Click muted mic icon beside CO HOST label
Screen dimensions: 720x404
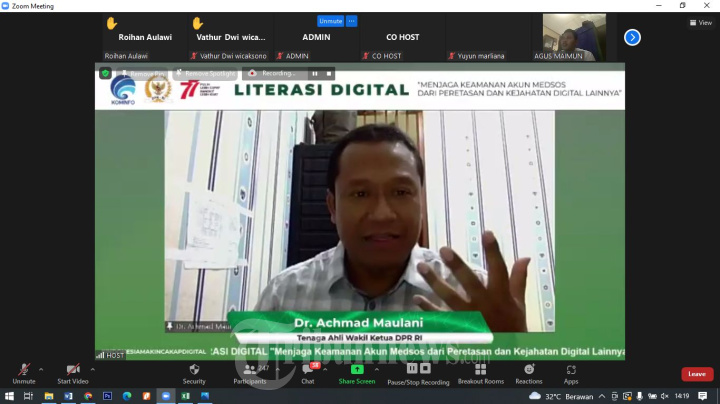366,56
